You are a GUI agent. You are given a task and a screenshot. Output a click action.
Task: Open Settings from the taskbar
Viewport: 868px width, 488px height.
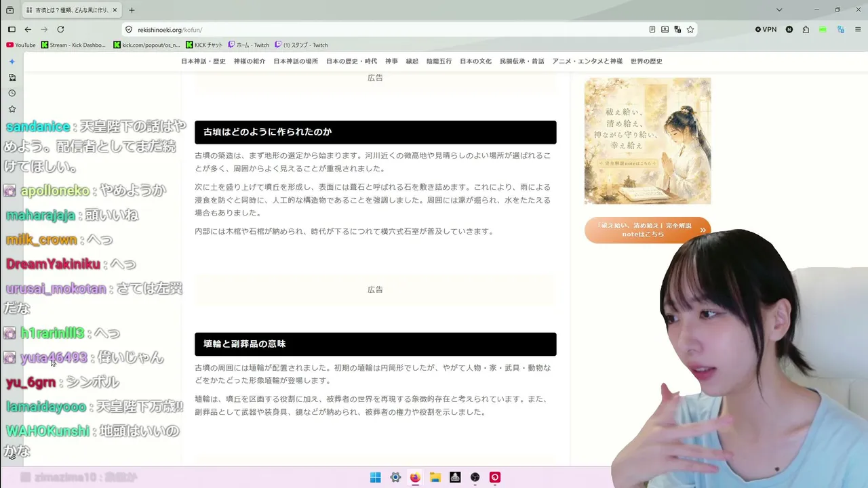coord(395,477)
